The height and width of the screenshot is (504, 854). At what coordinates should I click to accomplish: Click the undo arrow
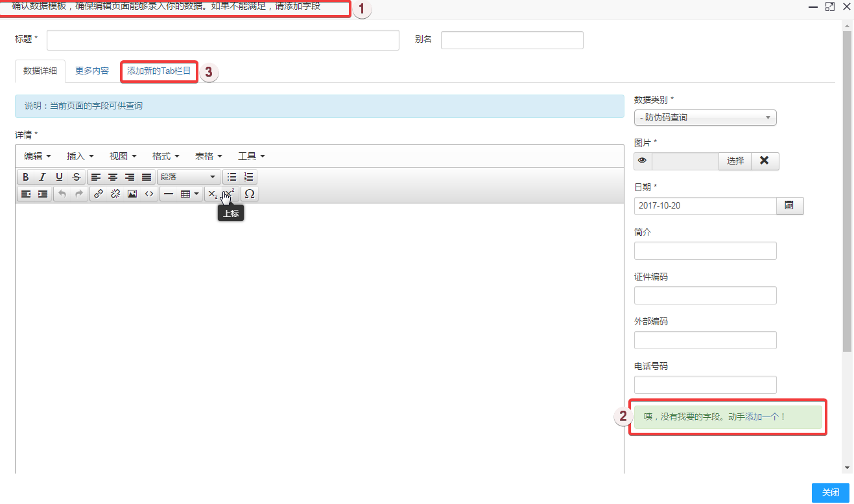62,194
